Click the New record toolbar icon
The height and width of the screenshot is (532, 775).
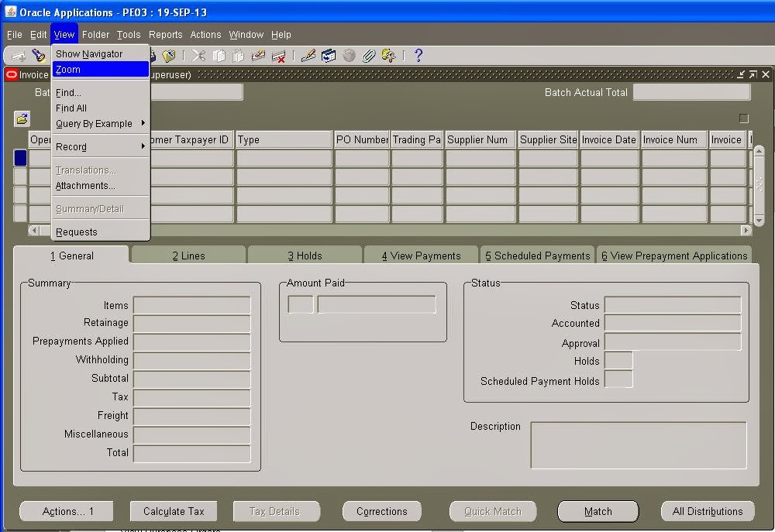coord(19,56)
